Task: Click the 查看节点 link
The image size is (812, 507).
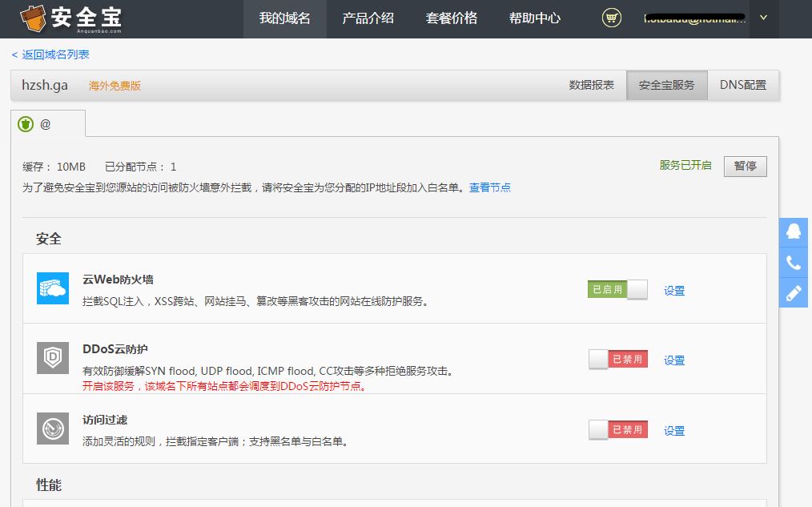Action: coord(489,187)
